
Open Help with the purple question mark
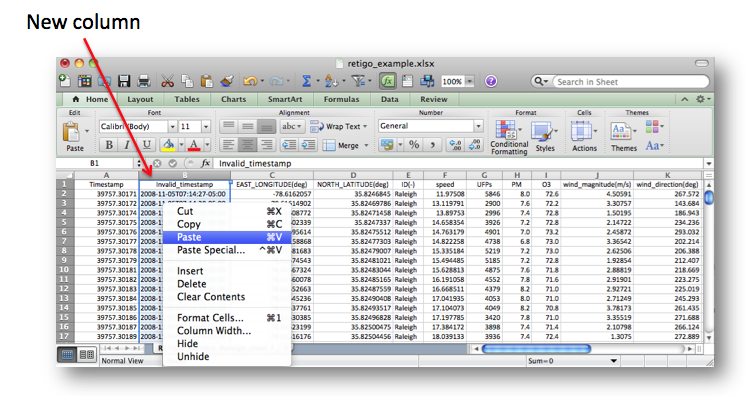pos(491,81)
